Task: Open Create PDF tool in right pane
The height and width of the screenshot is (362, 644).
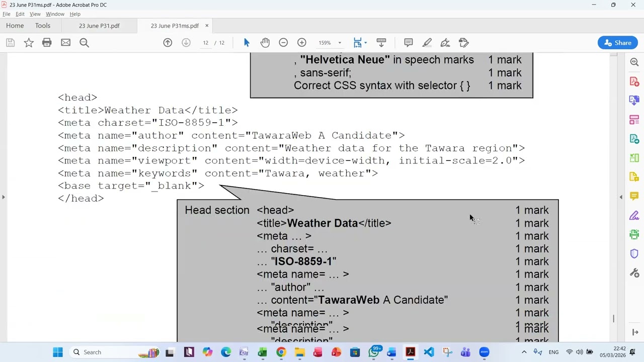Action: coord(634,81)
